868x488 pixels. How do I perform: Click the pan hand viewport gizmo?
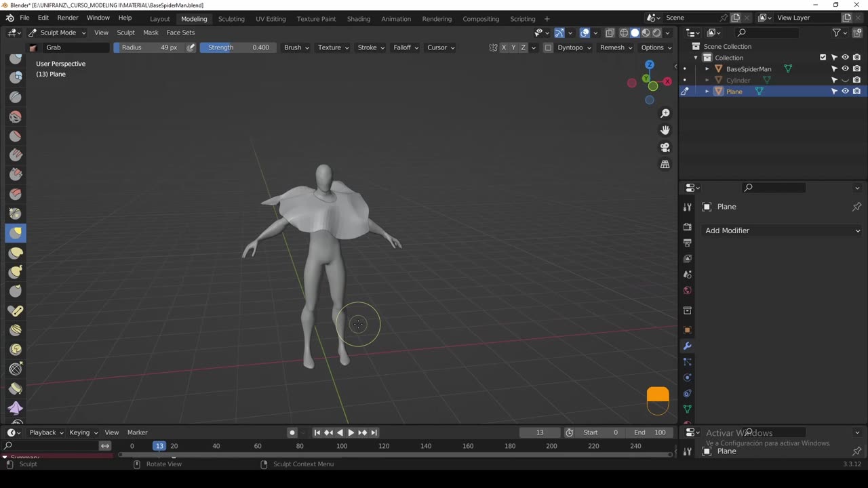tap(665, 130)
